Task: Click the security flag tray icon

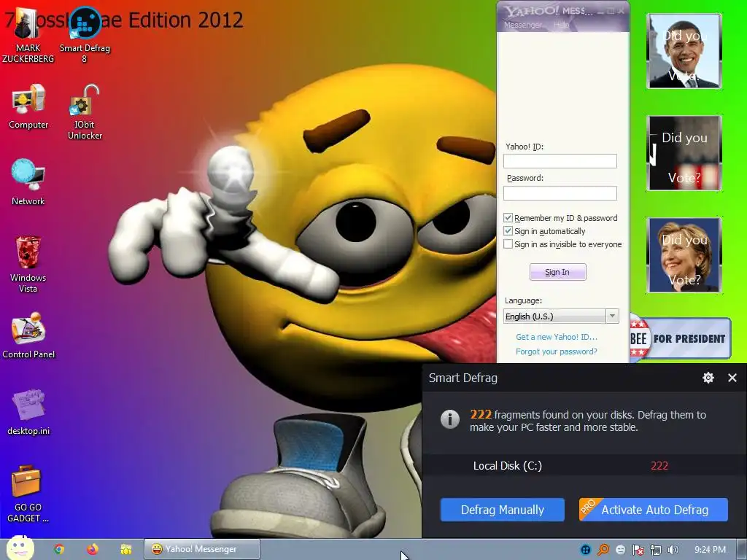Action: point(638,550)
